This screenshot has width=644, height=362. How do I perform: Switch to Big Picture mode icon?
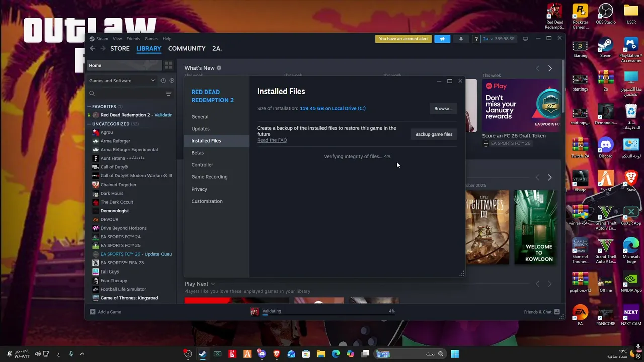point(525,39)
